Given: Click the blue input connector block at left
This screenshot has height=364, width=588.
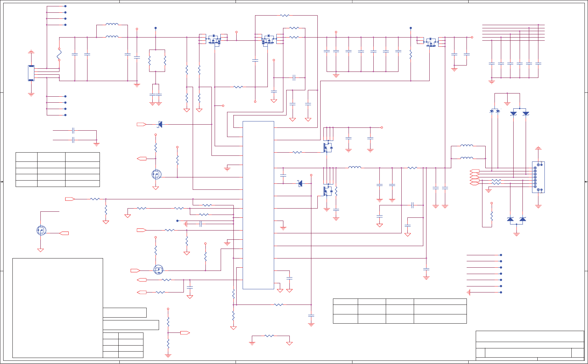Looking at the screenshot, I should [31, 73].
